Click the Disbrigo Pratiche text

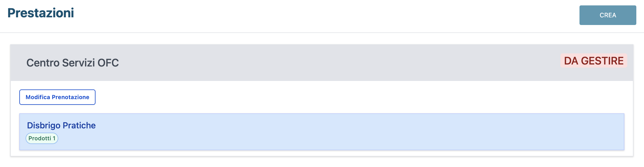tap(61, 125)
